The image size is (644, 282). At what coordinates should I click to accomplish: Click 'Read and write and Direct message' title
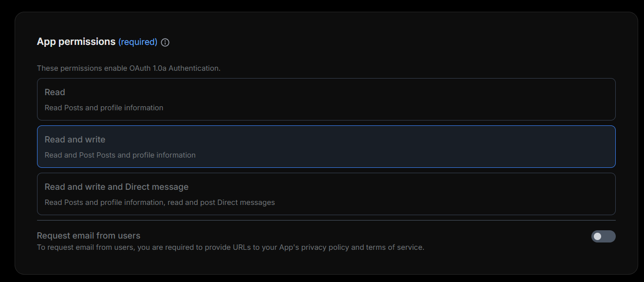click(x=116, y=187)
